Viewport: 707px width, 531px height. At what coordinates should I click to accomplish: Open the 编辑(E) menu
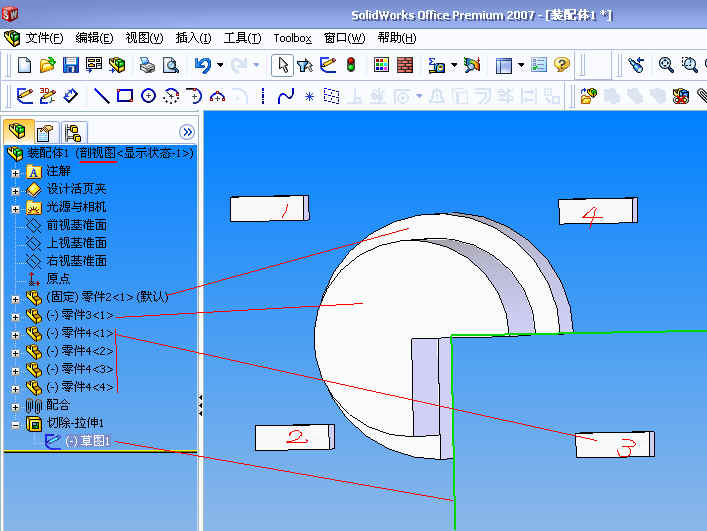[94, 38]
